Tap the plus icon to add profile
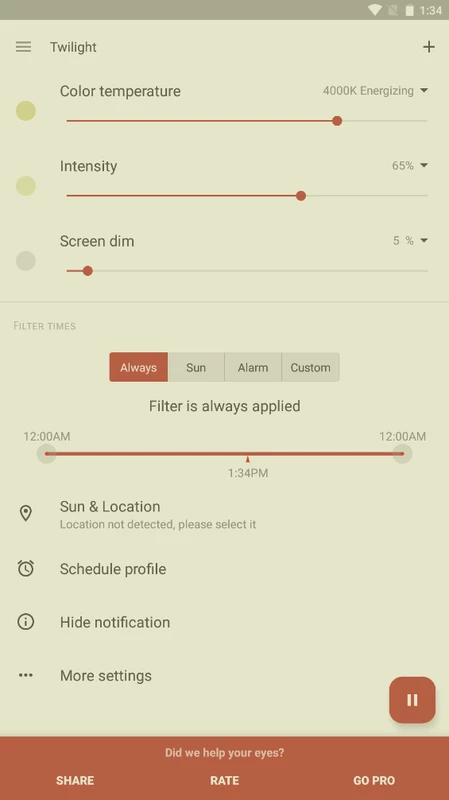Screen dimensions: 449x800 click(429, 47)
